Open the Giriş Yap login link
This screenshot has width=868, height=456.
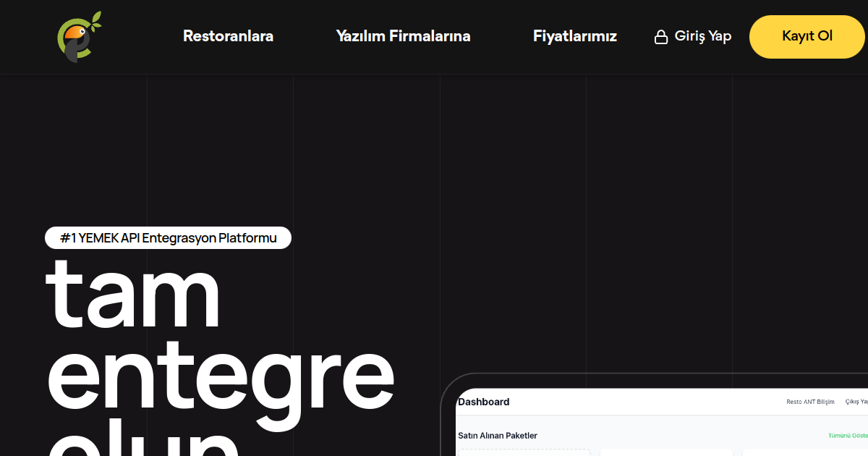(693, 36)
